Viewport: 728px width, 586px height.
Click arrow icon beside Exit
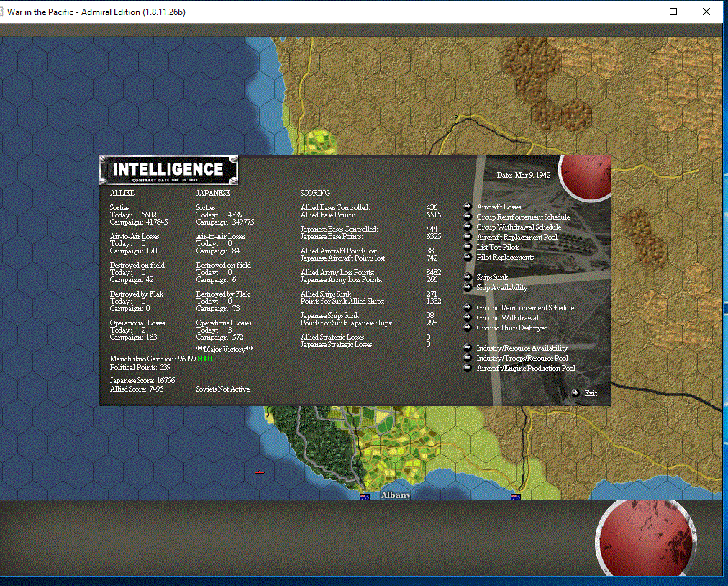(x=575, y=393)
